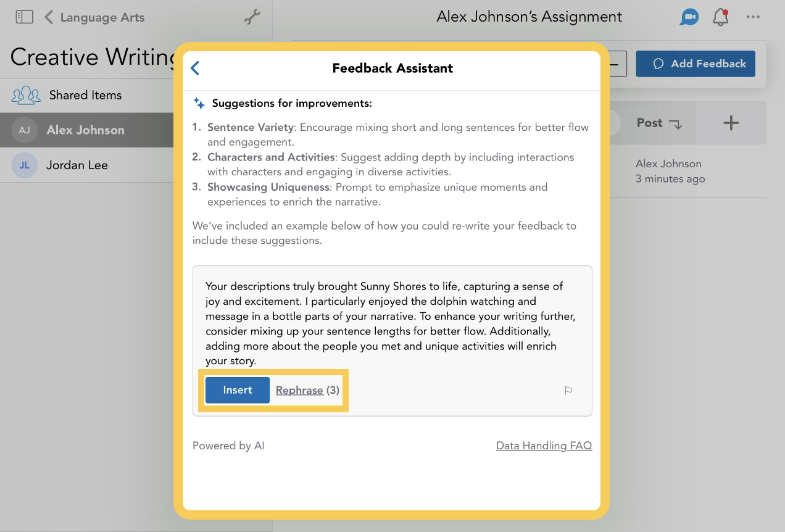
Task: Select student Jordan Lee
Action: [x=86, y=165]
